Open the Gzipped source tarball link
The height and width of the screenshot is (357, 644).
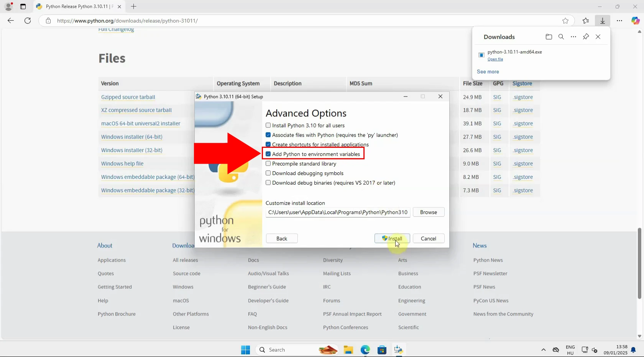click(128, 97)
